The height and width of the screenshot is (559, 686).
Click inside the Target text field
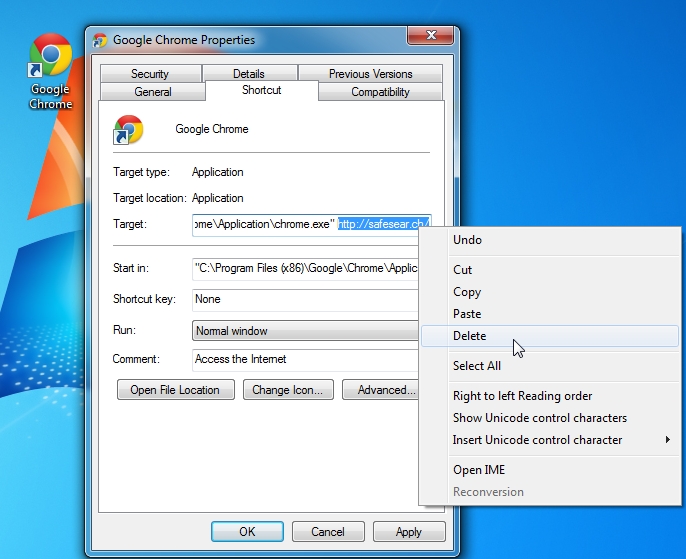[312, 225]
